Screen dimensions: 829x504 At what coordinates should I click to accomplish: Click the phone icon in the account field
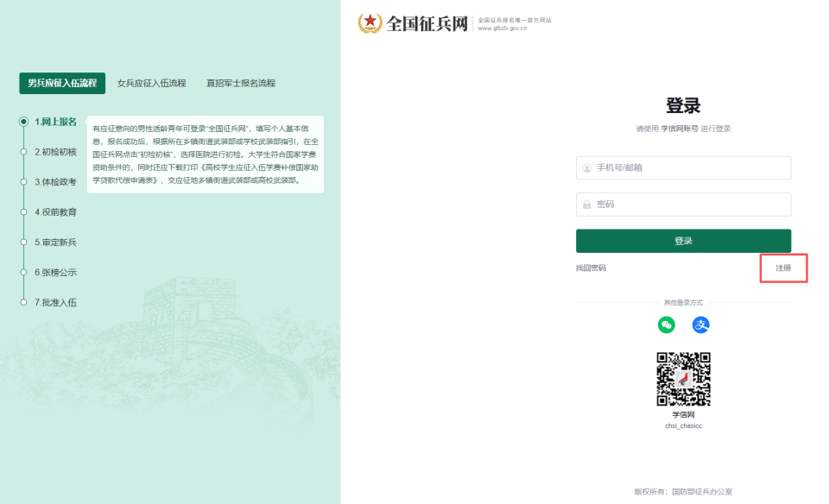(x=586, y=167)
